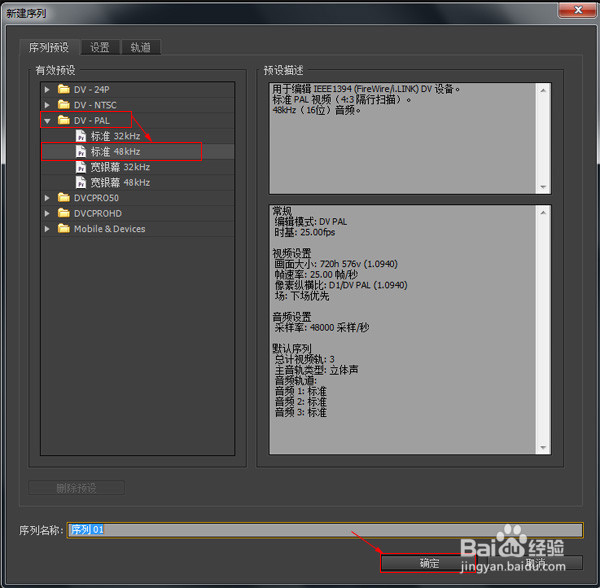Confirm with the 确定 button
Viewport: 600px width, 588px height.
pos(429,563)
